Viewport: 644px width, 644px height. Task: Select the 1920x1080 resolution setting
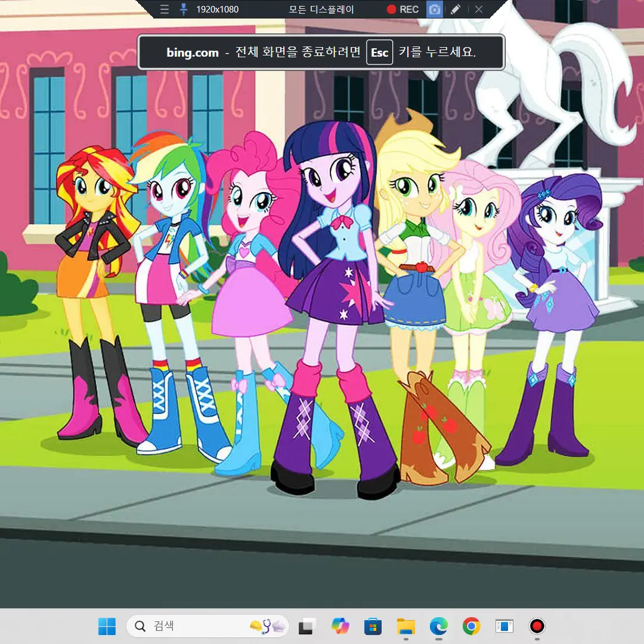point(217,10)
